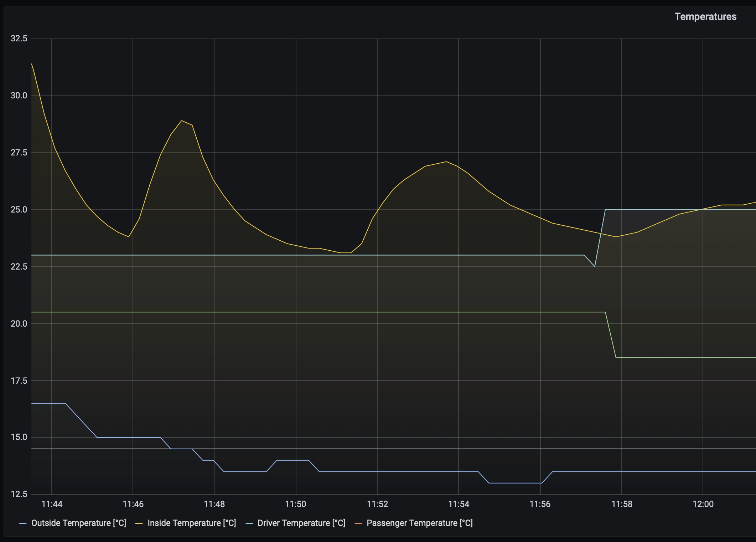Click the 11:50 time axis label
The image size is (756, 542).
pyautogui.click(x=296, y=504)
